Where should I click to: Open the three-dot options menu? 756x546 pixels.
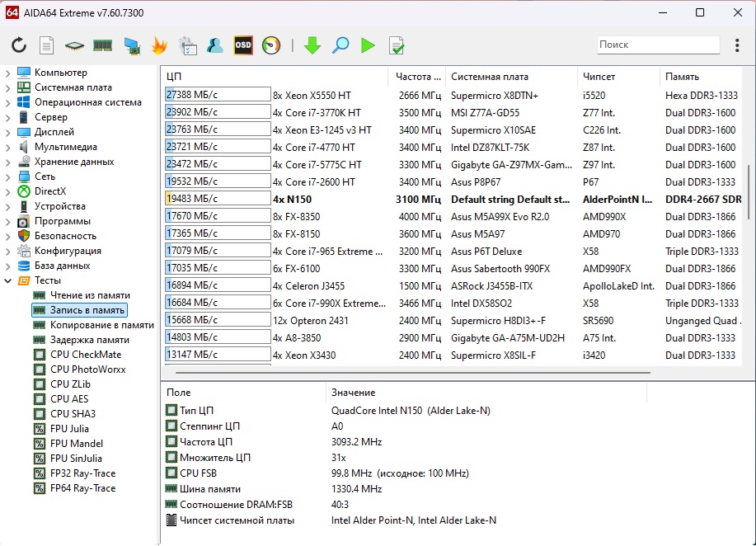[x=737, y=45]
